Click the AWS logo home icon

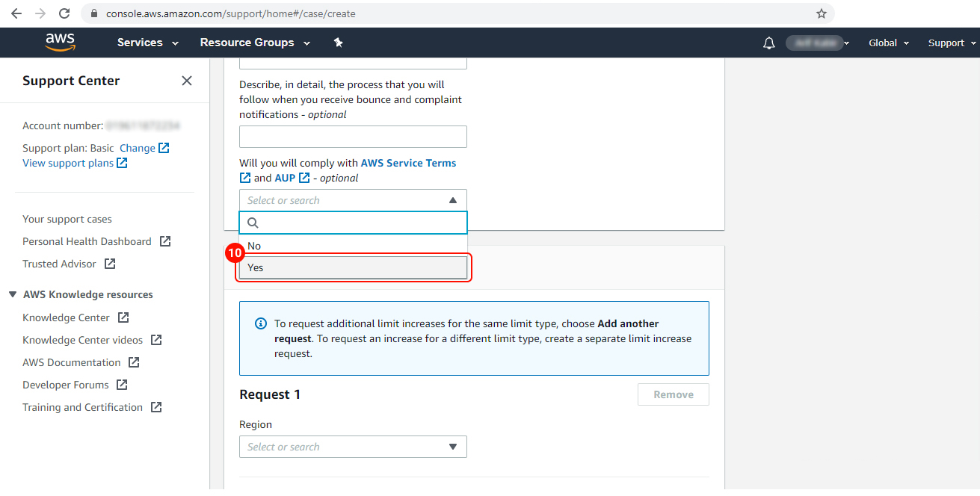coord(60,43)
